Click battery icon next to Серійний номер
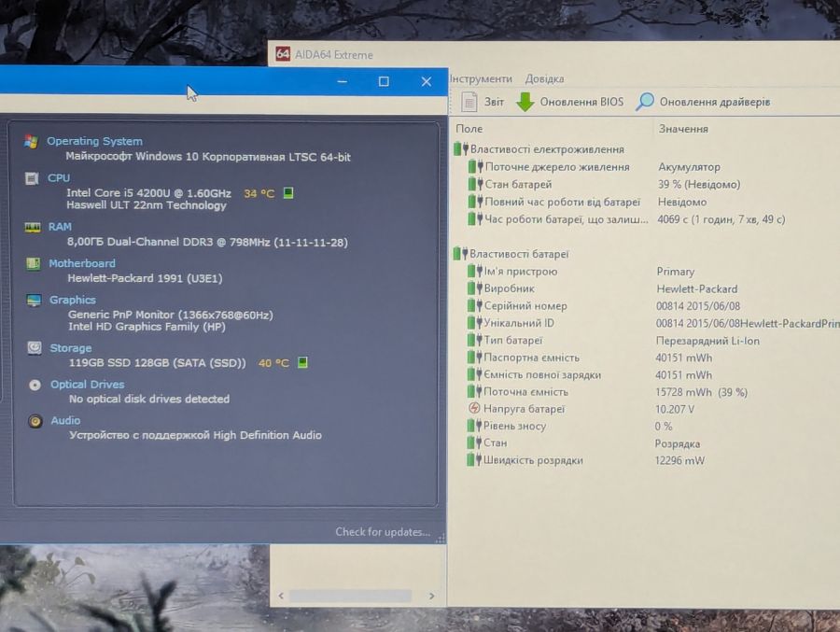The width and height of the screenshot is (840, 632). 475,305
